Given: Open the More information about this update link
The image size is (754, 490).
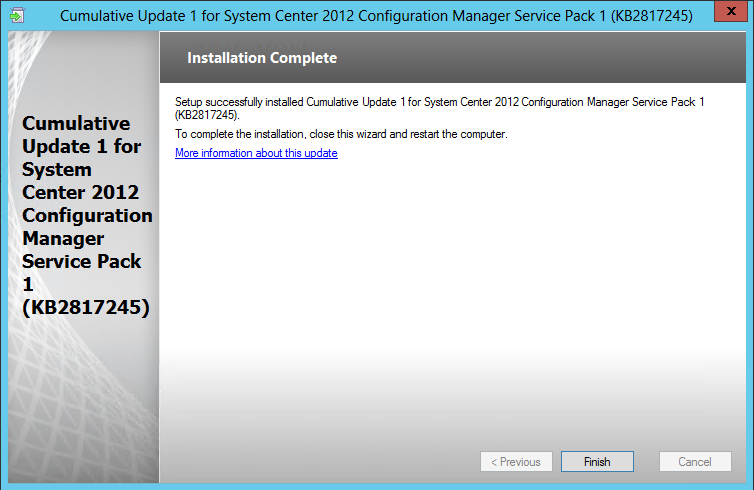Looking at the screenshot, I should 256,153.
